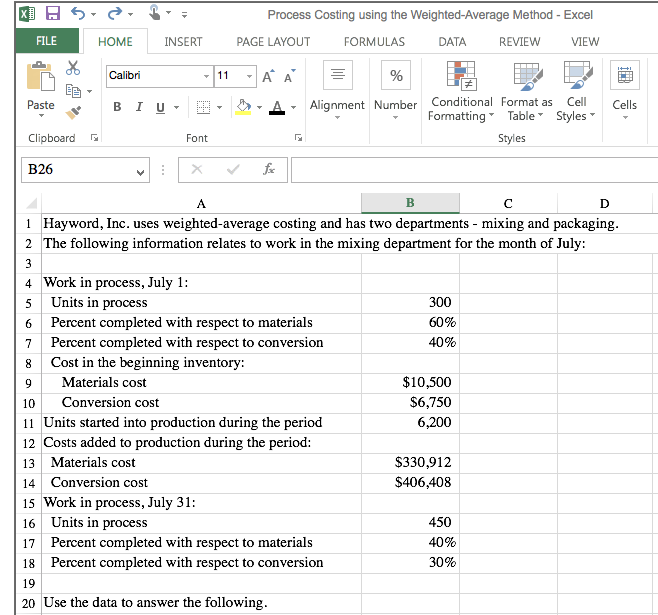658x615 pixels.
Task: Click the Undo arrow icon
Action: point(78,14)
